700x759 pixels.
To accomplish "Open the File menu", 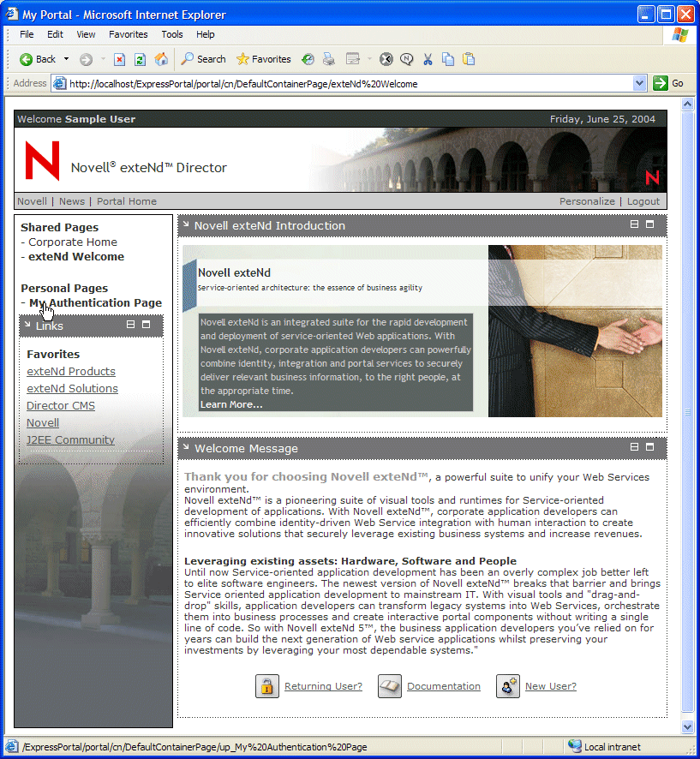I will (x=27, y=34).
